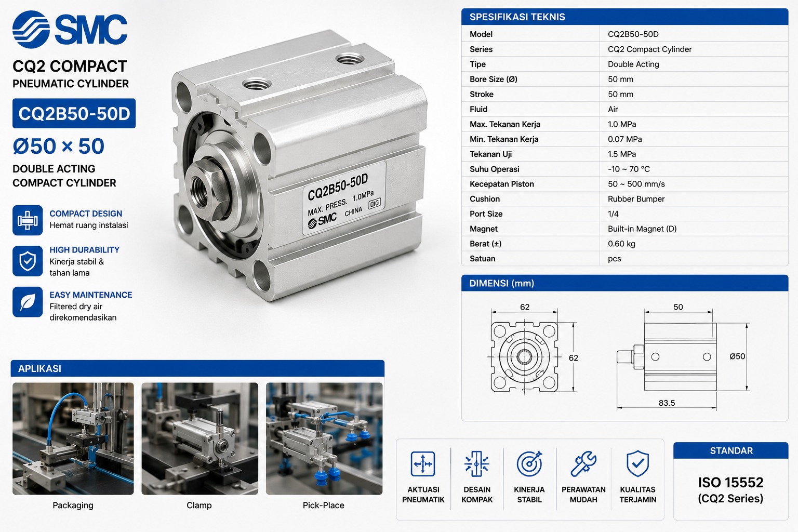Image resolution: width=798 pixels, height=532 pixels.
Task: Click the High Durability shield icon
Action: (28, 261)
